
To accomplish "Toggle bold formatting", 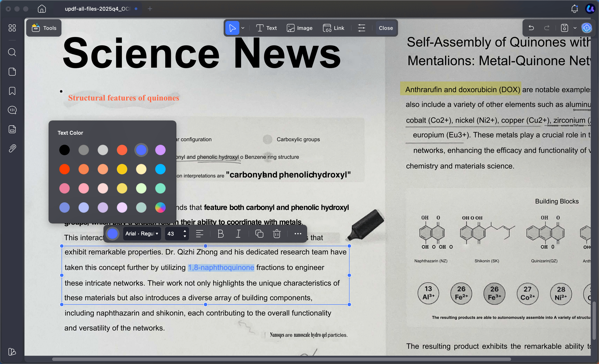I will point(221,234).
